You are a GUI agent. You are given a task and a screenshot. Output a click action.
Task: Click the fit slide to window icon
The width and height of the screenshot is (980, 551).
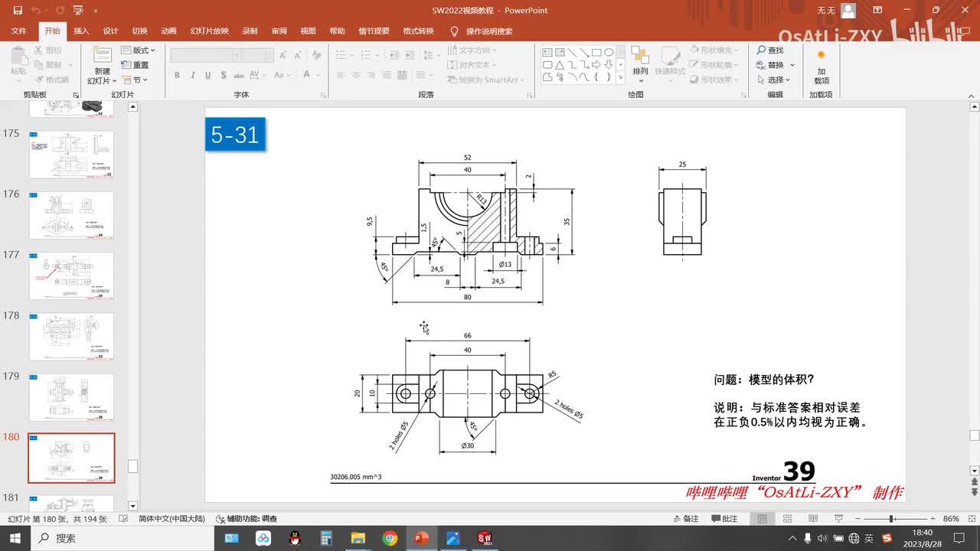[972, 519]
